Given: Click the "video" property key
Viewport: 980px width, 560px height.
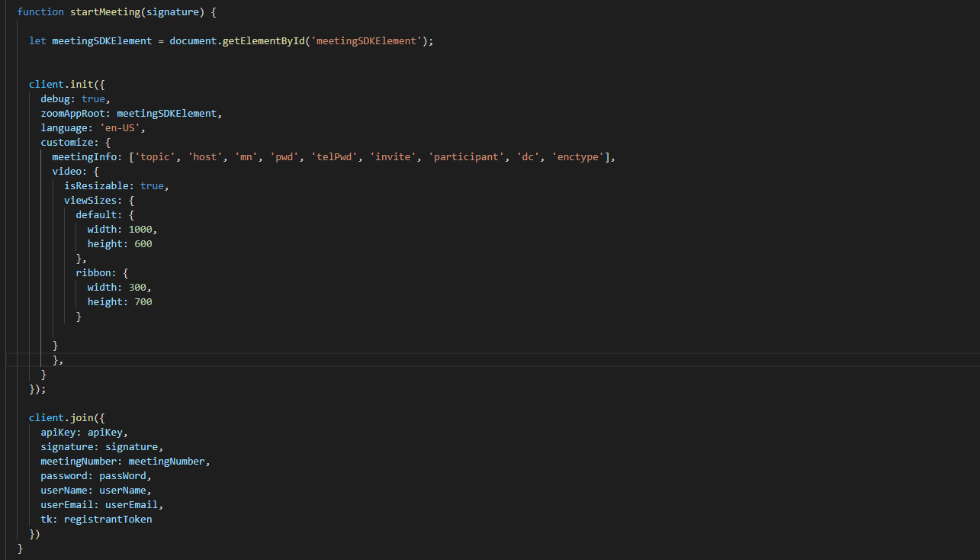Looking at the screenshot, I should 67,172.
